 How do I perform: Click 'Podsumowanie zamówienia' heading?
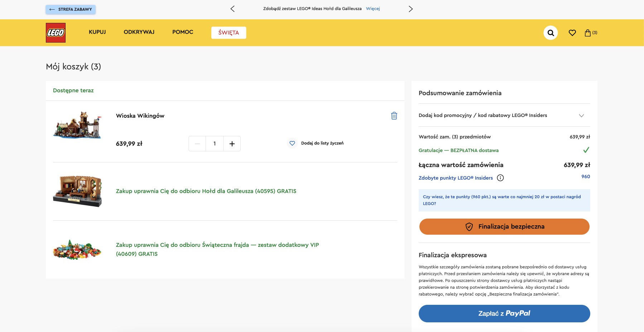point(460,93)
